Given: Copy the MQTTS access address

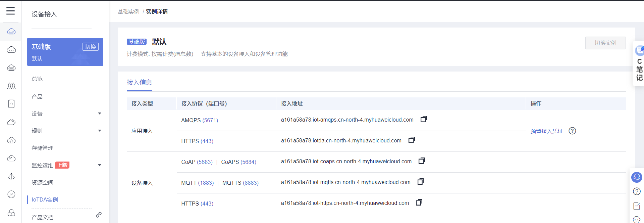Looking at the screenshot, I should (x=420, y=182).
